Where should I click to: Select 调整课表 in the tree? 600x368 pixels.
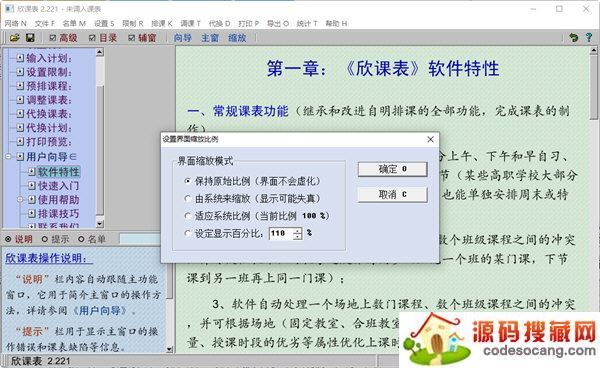(49, 100)
